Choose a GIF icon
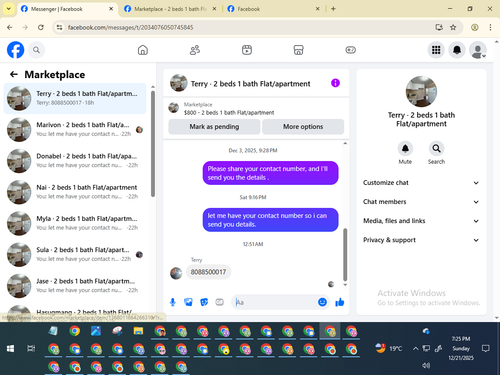Viewport: 500px width, 375px height. 219,302
